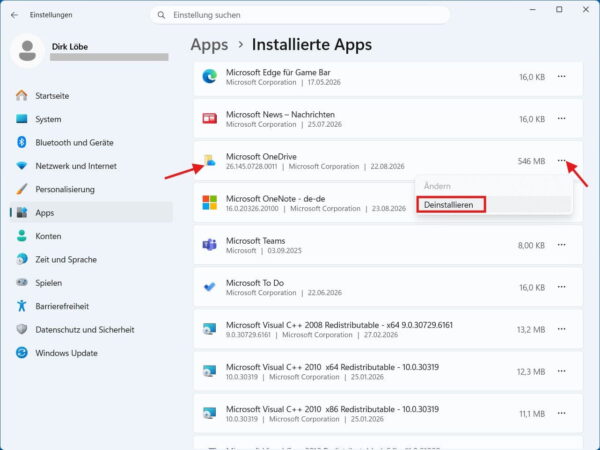The image size is (600, 450).
Task: Open Barrierefreiheit settings
Action: point(62,306)
